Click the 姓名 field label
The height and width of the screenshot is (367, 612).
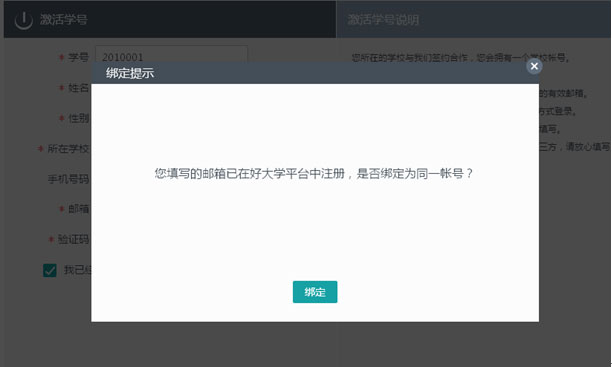point(78,87)
